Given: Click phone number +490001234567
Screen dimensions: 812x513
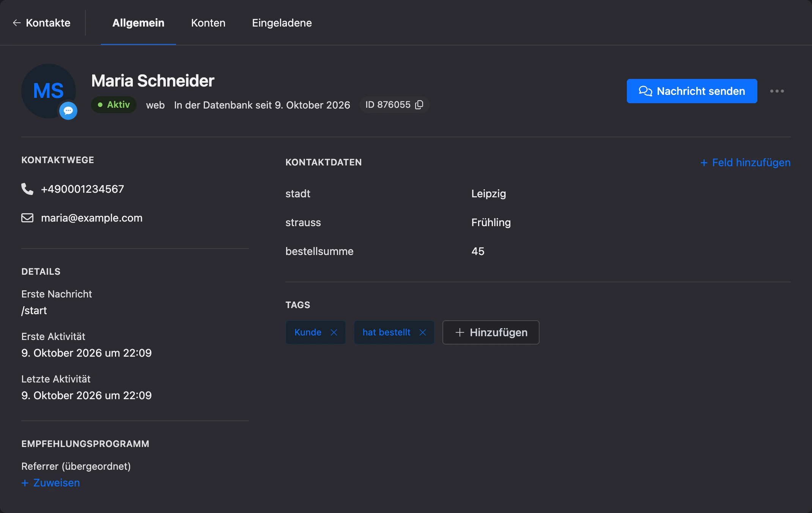Looking at the screenshot, I should pyautogui.click(x=82, y=189).
